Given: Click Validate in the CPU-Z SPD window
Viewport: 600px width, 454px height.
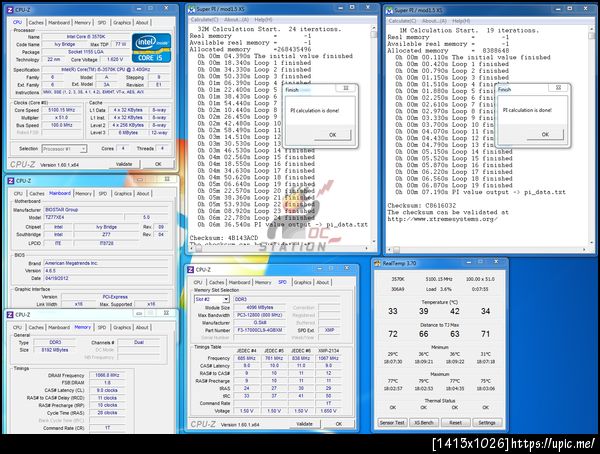Looking at the screenshot, I should [x=304, y=424].
